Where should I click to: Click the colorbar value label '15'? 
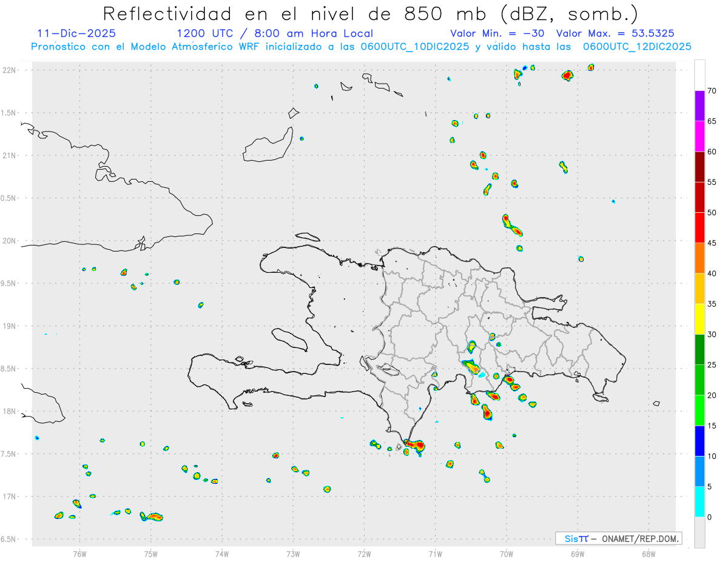(x=712, y=426)
